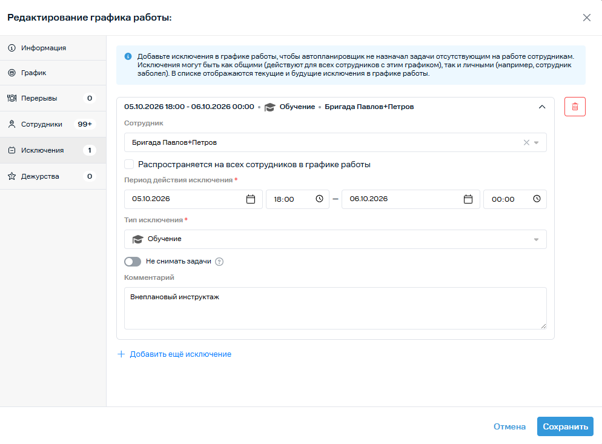Viewport: 602px width, 444px height.
Task: Toggle the Не снимать задачи switch
Action: [x=132, y=262]
